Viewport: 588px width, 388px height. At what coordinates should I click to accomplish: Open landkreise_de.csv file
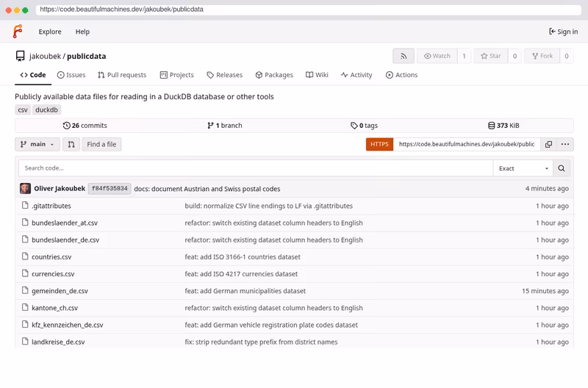pos(58,342)
